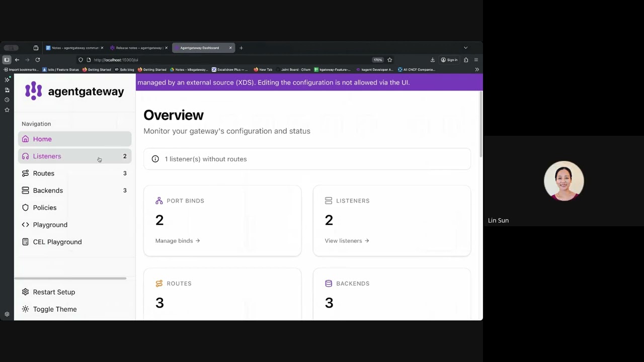Toggle the browser sidebar button

coord(7,60)
